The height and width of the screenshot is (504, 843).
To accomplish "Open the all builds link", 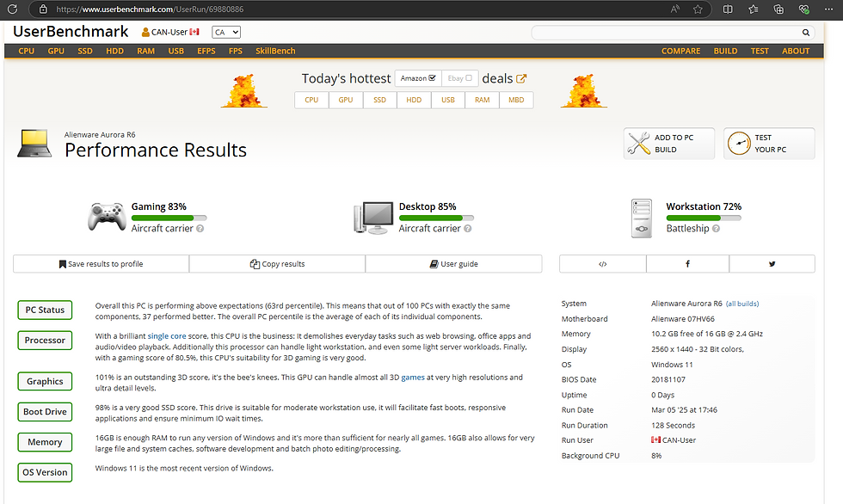I will 742,304.
